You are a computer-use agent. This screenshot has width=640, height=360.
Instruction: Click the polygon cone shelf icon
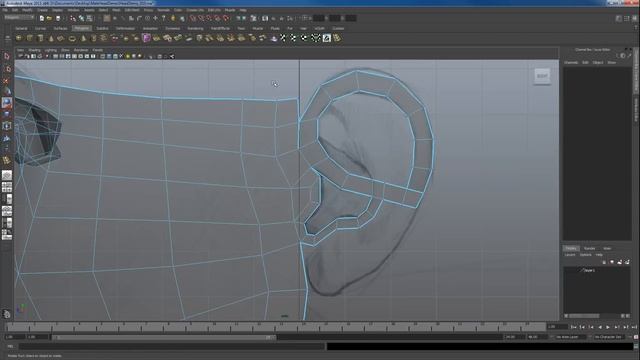[51, 38]
